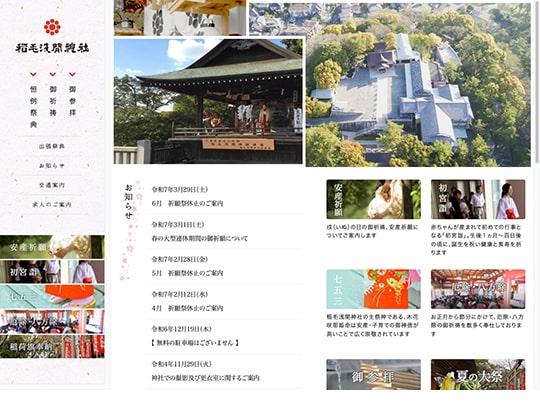Open the 厄除・八方除 card thumbnail
Viewport: 540px width, 420px height.
click(x=478, y=289)
